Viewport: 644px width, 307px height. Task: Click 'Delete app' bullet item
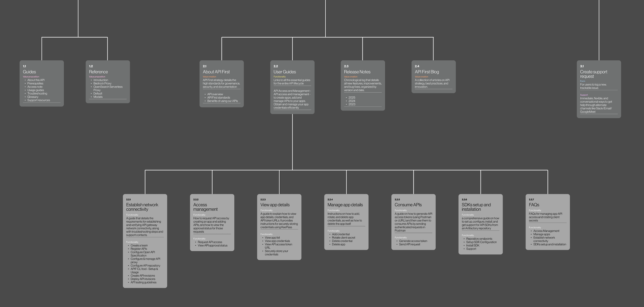tap(338, 244)
